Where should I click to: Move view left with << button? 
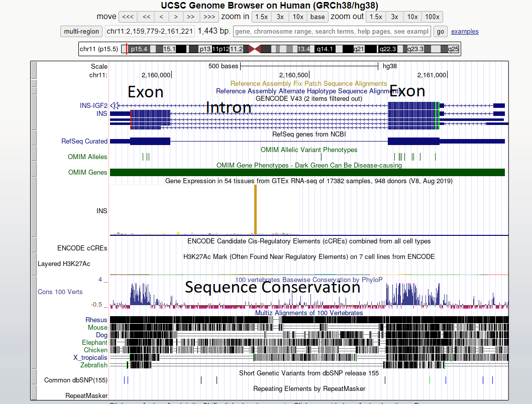click(146, 17)
